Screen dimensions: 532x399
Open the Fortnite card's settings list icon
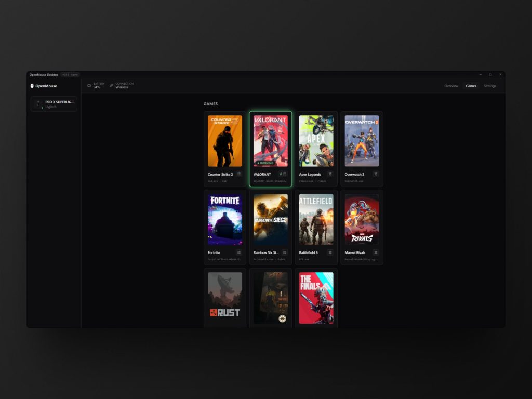coord(239,252)
